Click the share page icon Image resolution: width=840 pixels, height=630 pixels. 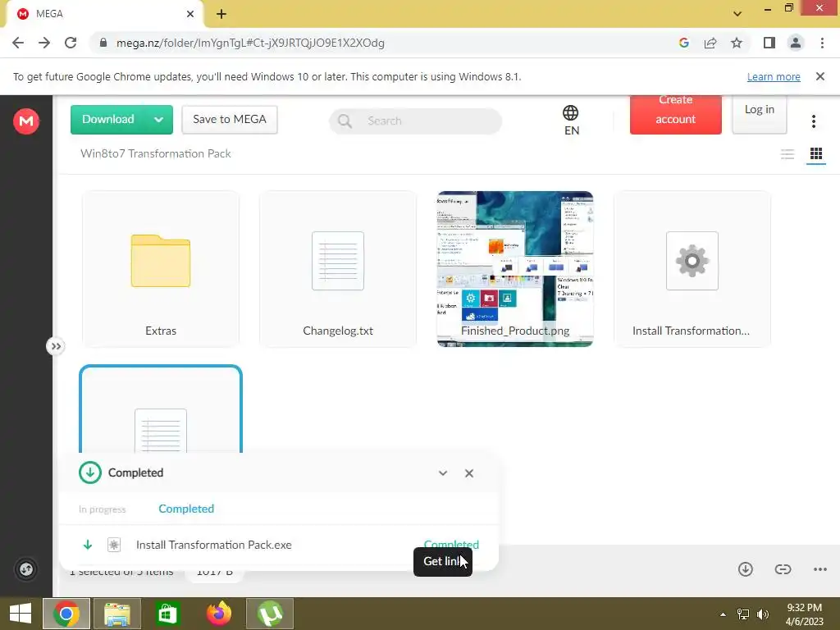[710, 43]
